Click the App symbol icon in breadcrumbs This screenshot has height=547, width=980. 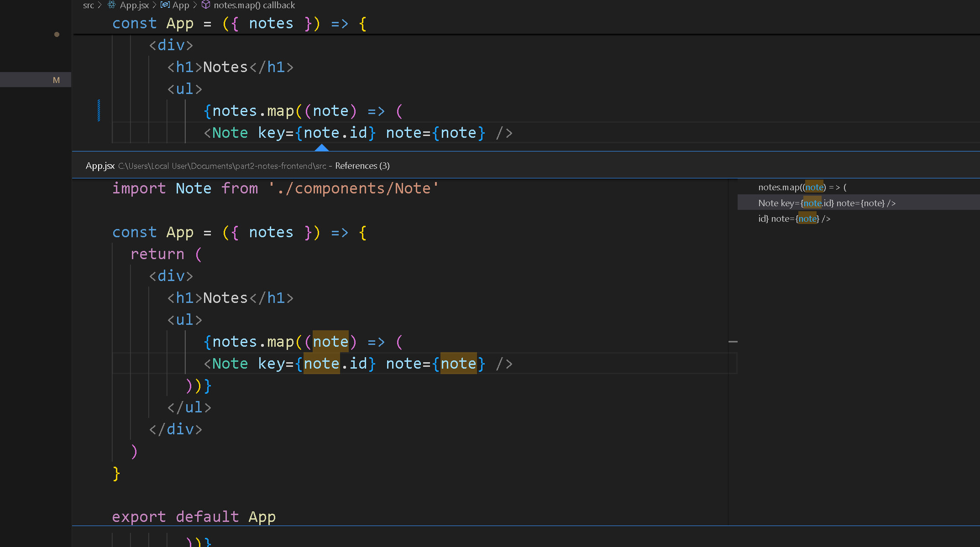tap(165, 5)
